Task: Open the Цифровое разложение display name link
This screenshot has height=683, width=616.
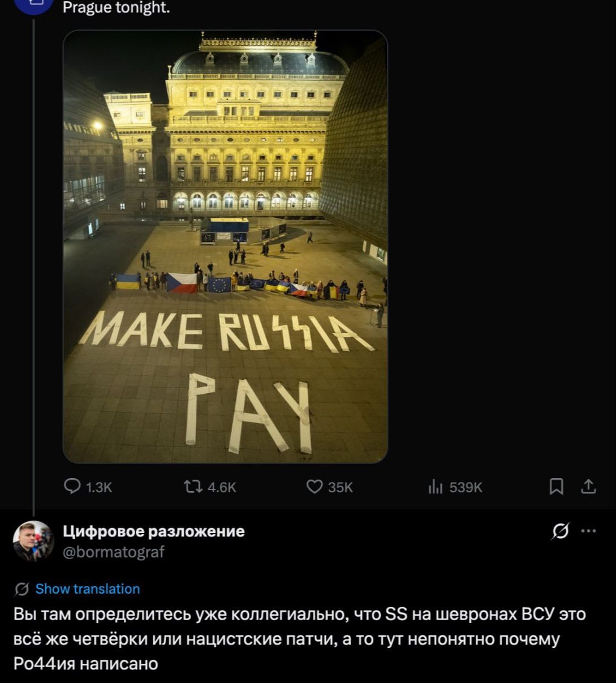Action: (x=153, y=531)
